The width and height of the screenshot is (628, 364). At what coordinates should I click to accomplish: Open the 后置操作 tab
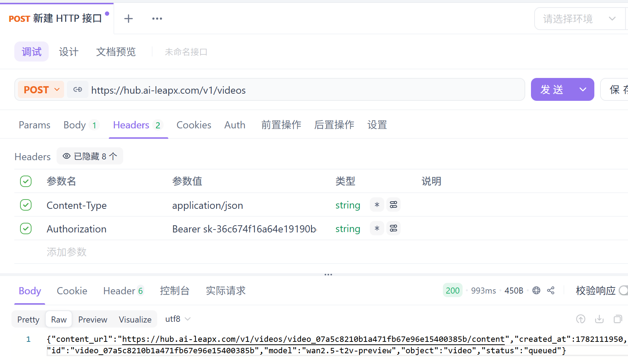tap(334, 125)
